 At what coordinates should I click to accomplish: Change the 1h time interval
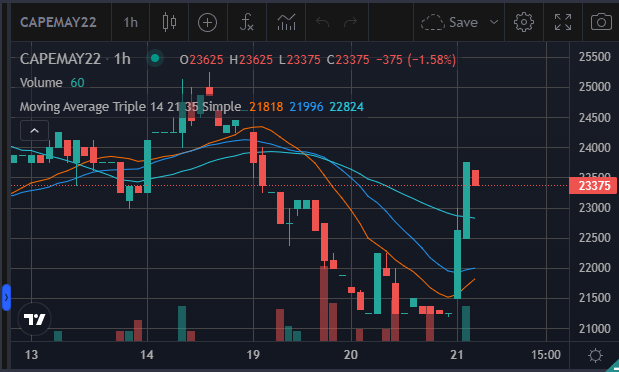tap(131, 23)
